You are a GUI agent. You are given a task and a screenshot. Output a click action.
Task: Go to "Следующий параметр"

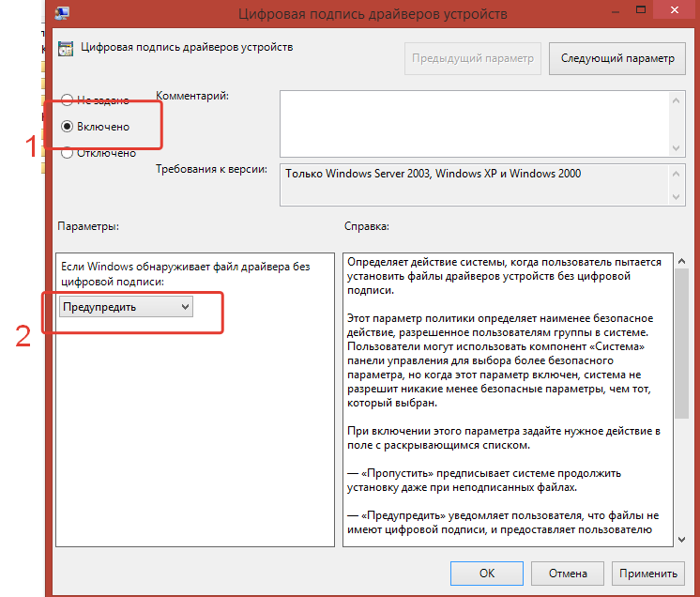pos(616,58)
